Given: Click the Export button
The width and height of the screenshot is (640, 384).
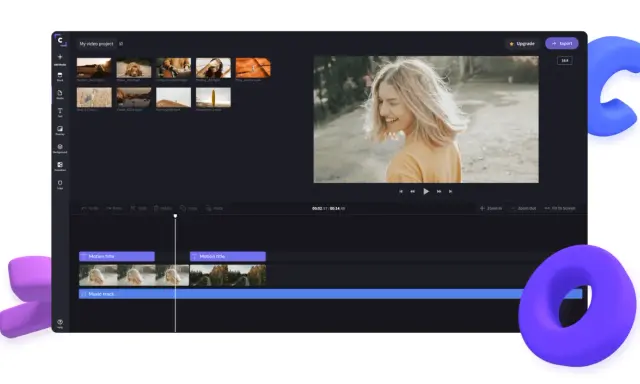Looking at the screenshot, I should coord(562,43).
